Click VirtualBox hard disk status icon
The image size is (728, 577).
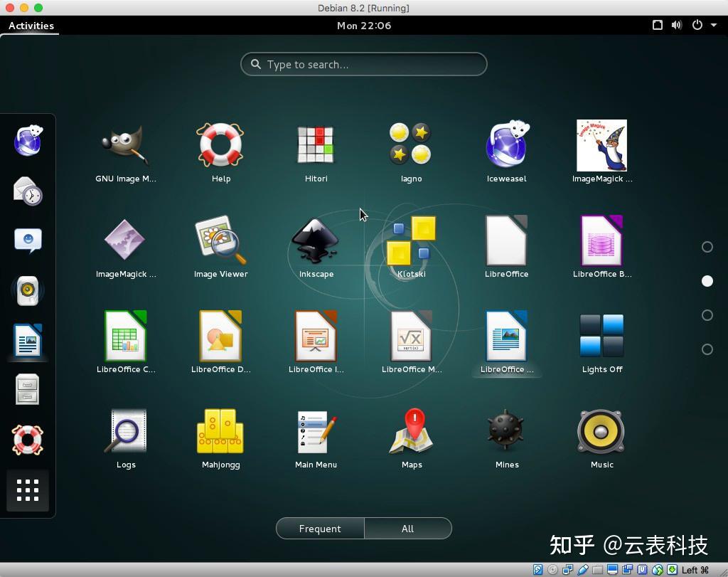pos(537,570)
